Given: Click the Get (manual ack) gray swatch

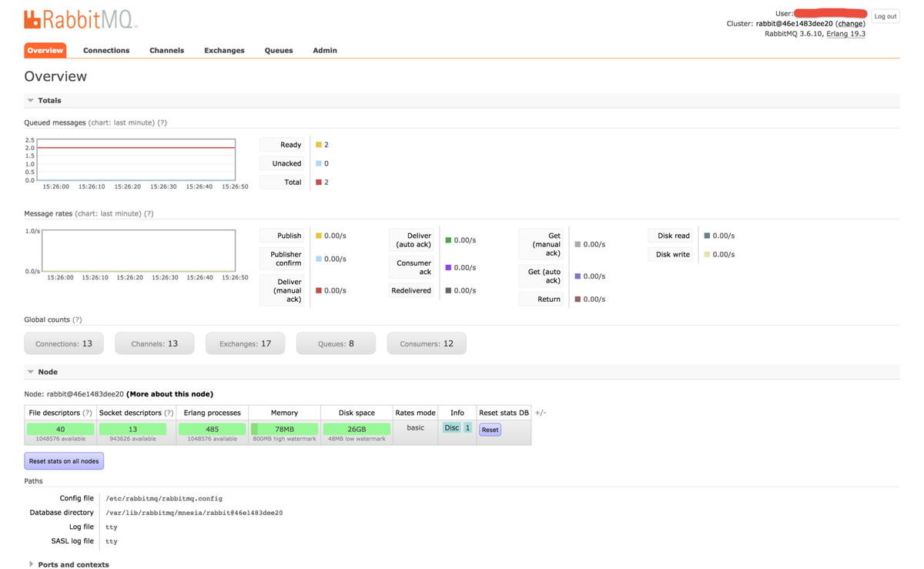Looking at the screenshot, I should pyautogui.click(x=577, y=244).
